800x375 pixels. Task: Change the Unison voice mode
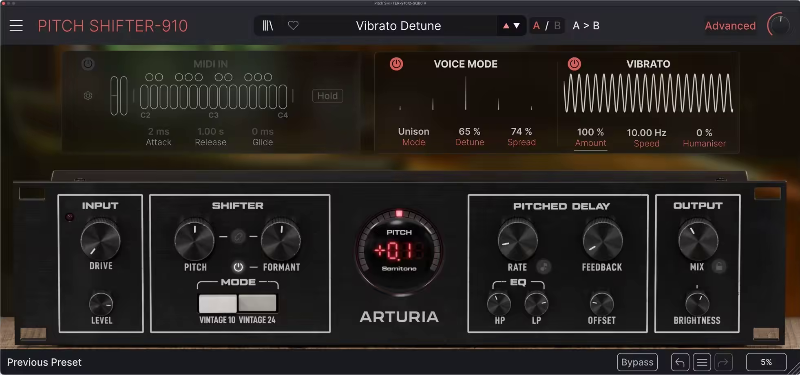click(x=413, y=132)
